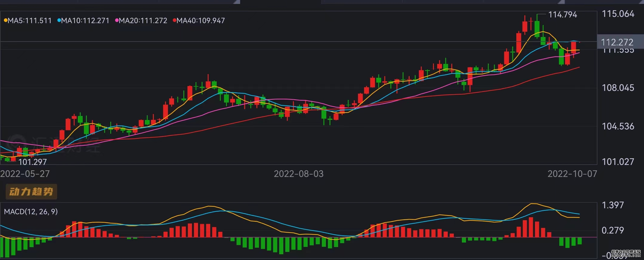Click the 114.794 high price marker
The image size is (644, 260).
pyautogui.click(x=563, y=14)
